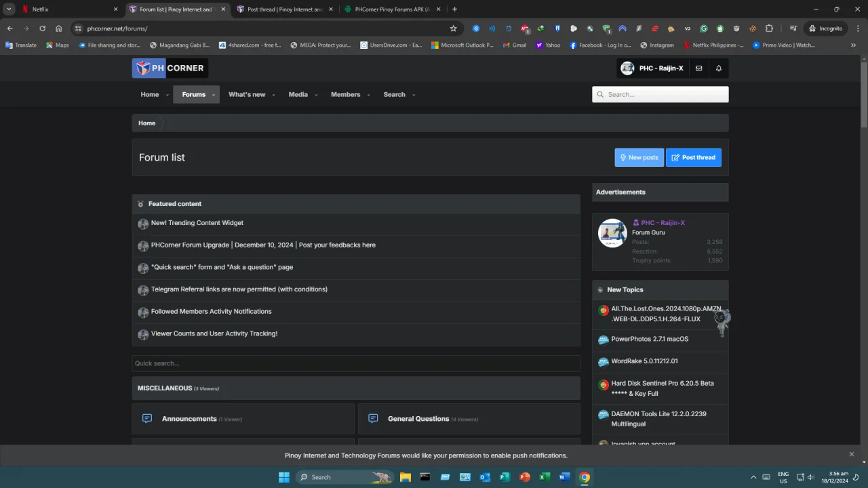Screen dimensions: 868x488
Task: Click the browser home icon
Action: [x=59, y=28]
